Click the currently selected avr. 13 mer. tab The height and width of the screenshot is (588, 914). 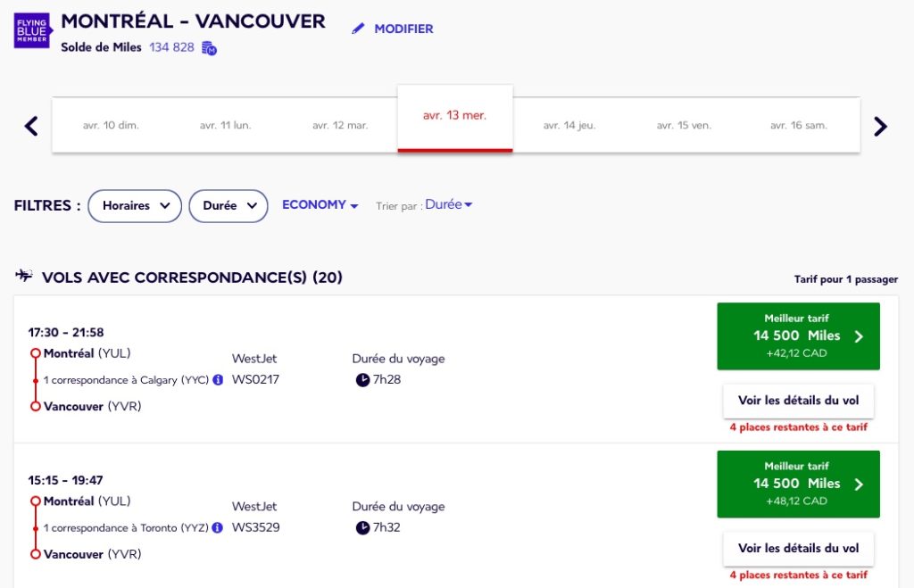pos(455,117)
